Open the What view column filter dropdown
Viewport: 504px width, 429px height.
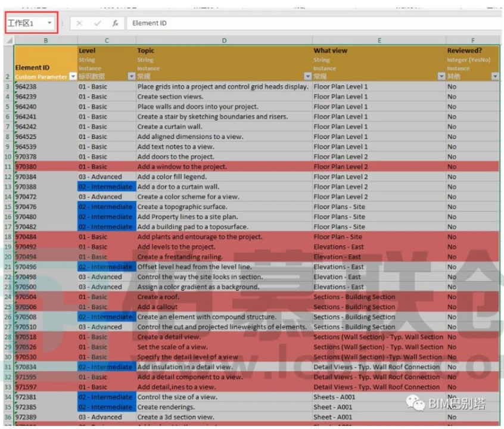click(x=441, y=76)
